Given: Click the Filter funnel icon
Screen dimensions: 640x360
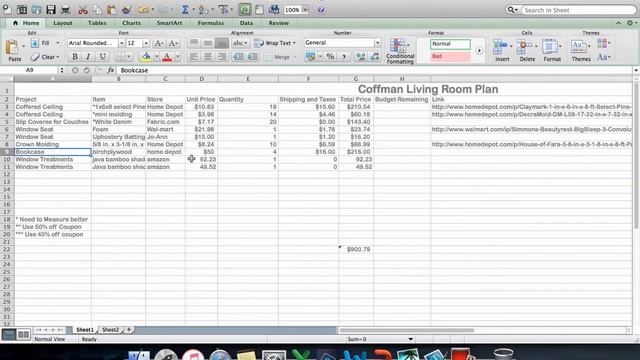Looking at the screenshot, I should point(223,9).
